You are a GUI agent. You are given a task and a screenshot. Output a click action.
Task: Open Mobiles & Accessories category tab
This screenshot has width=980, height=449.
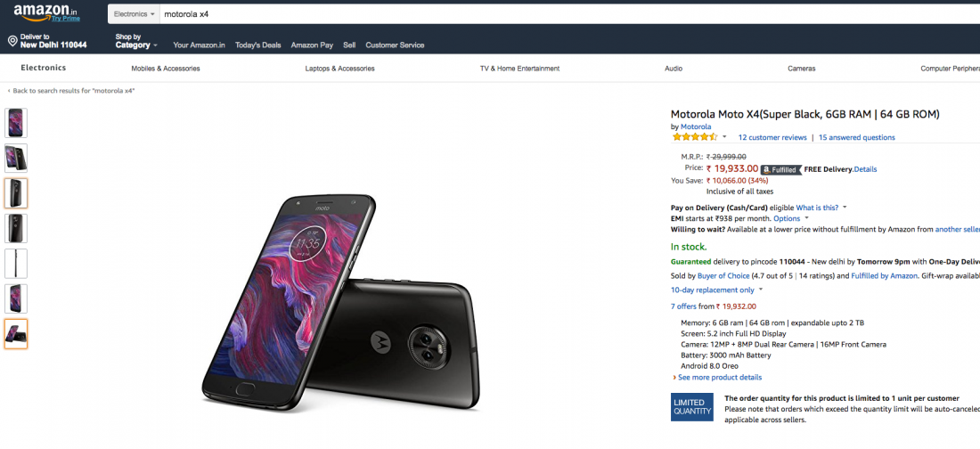pyautogui.click(x=166, y=69)
